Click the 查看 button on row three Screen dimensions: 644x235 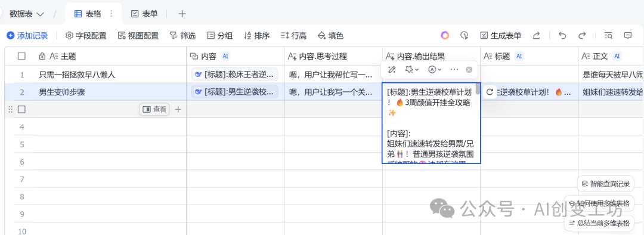154,109
